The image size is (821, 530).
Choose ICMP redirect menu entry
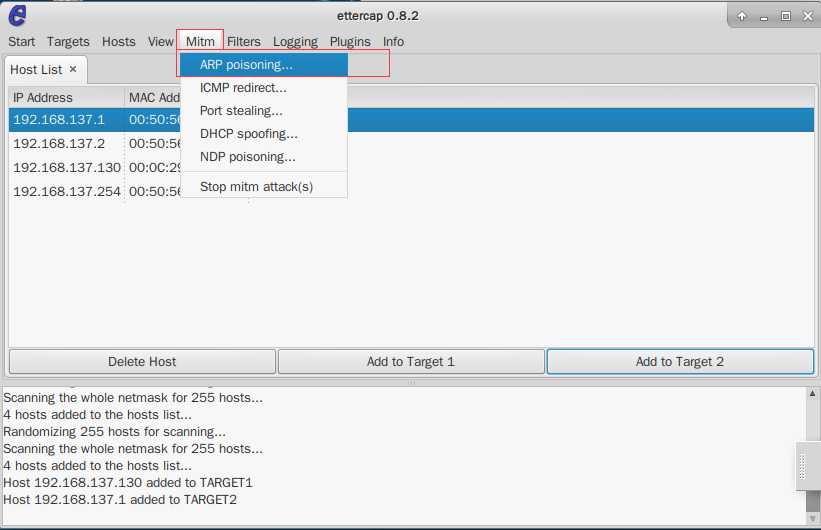[x=264, y=87]
